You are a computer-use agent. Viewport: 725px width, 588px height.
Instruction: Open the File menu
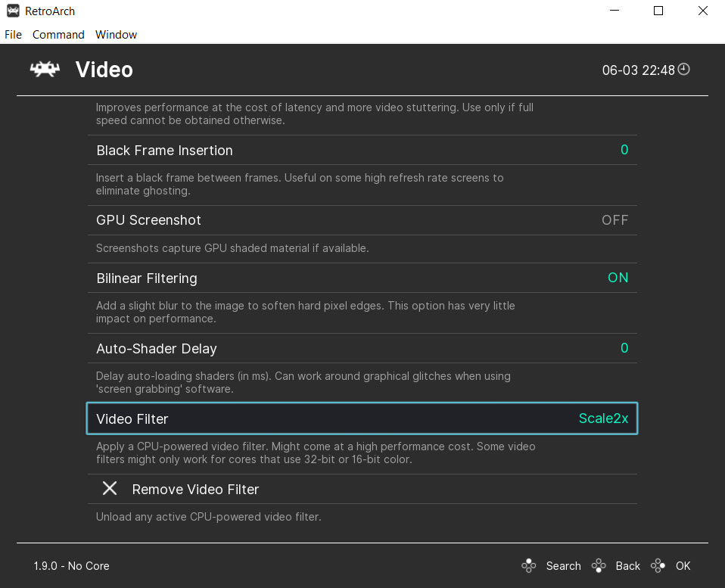click(13, 35)
